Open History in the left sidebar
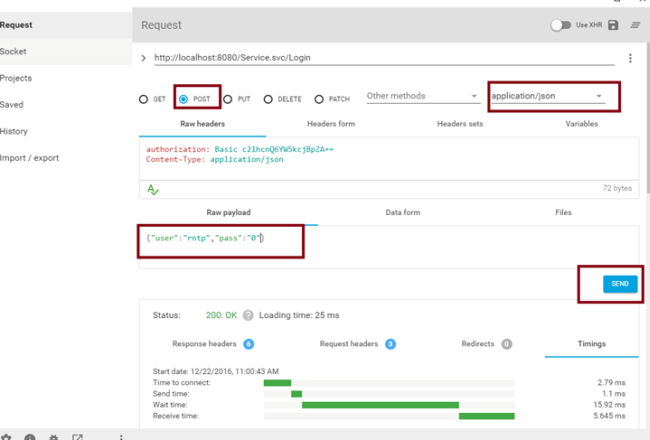Image resolution: width=650 pixels, height=440 pixels. point(14,131)
